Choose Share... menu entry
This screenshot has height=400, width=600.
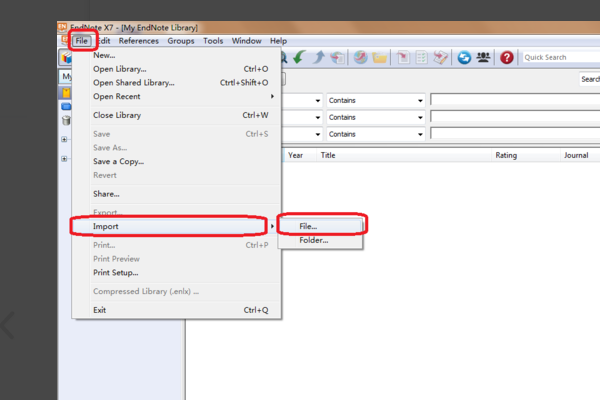click(177, 194)
